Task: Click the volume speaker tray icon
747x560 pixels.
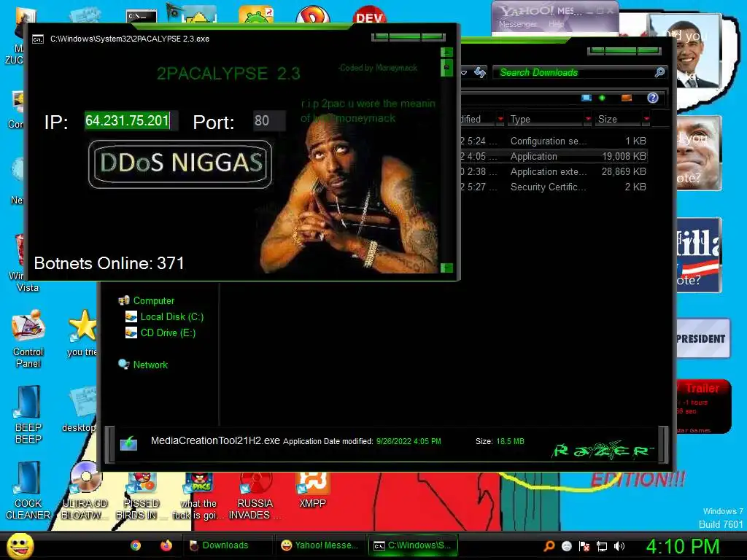Action: point(619,546)
